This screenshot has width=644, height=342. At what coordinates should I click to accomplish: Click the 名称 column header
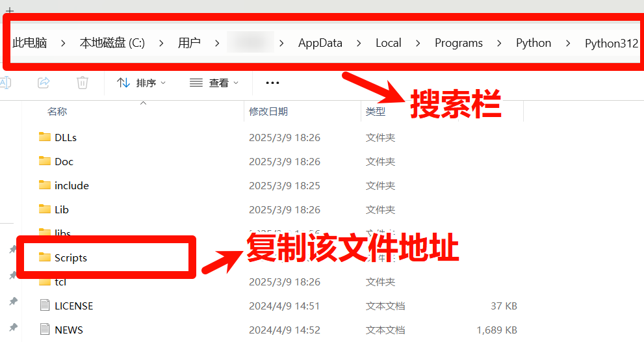pyautogui.click(x=57, y=112)
